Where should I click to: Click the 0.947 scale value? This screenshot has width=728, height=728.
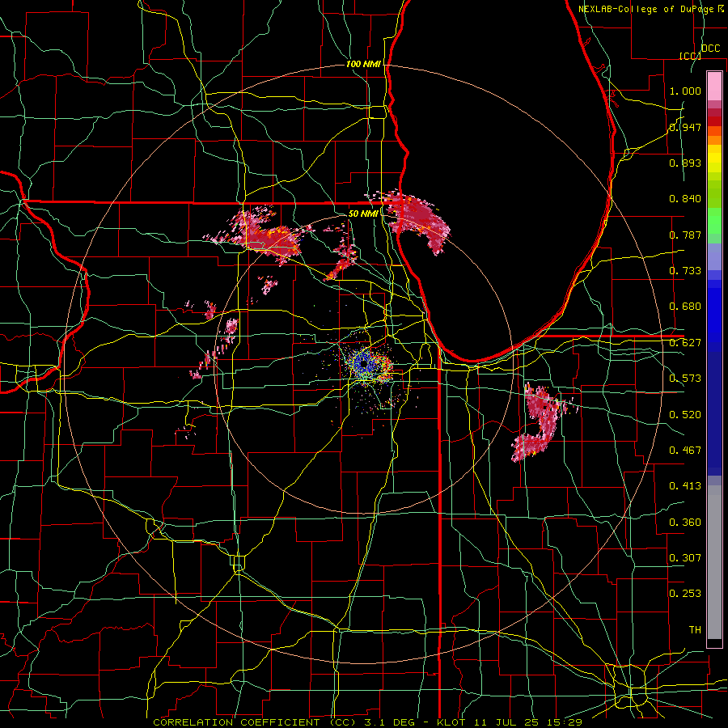point(685,127)
